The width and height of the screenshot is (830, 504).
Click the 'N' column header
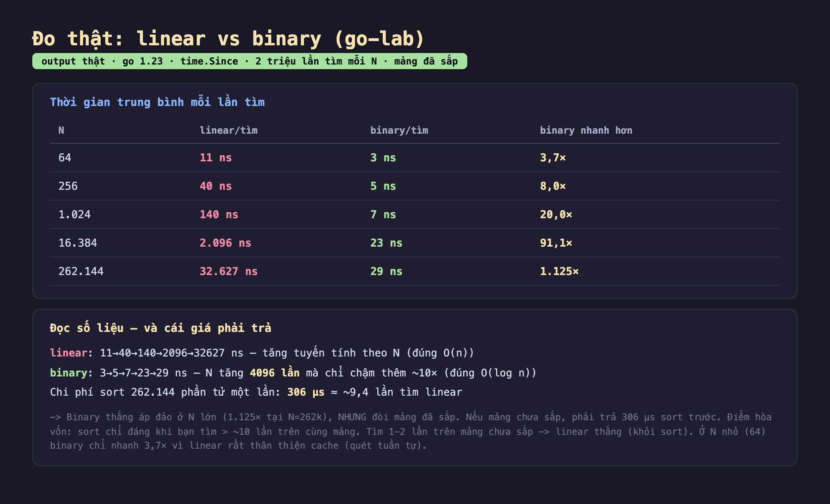pos(61,131)
